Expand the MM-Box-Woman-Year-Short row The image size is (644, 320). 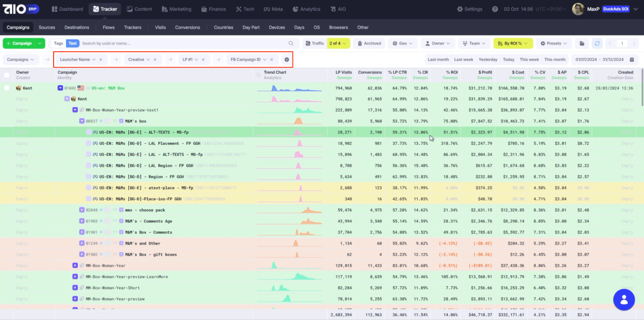tap(75, 288)
